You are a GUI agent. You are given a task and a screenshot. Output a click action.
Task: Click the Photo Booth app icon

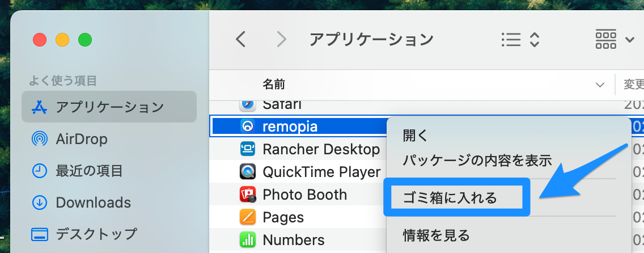pos(248,194)
